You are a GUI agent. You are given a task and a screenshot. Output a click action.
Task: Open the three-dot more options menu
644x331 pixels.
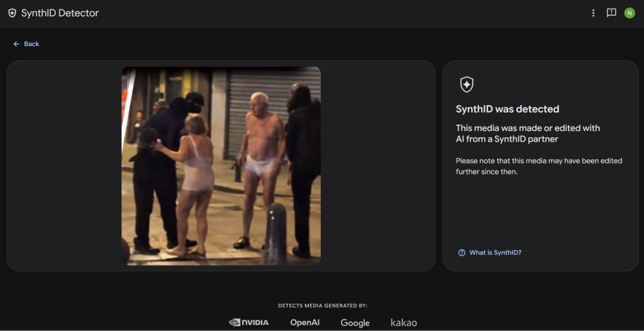(x=593, y=13)
